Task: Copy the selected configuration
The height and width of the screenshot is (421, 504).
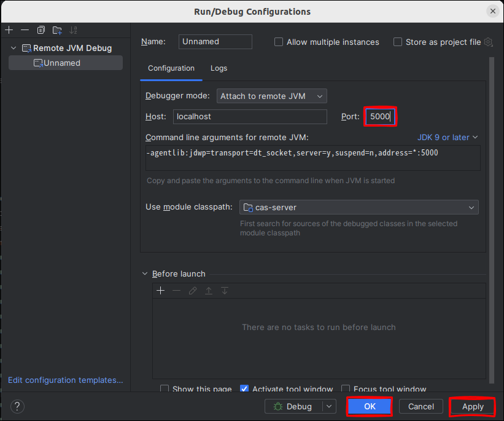Action: pos(41,30)
